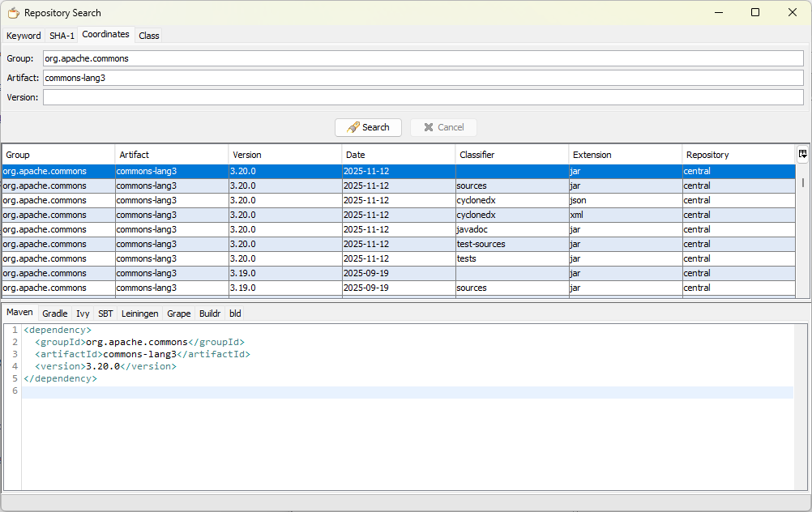812x512 pixels.
Task: Click the Repository Search app icon in title bar
Action: pos(13,13)
